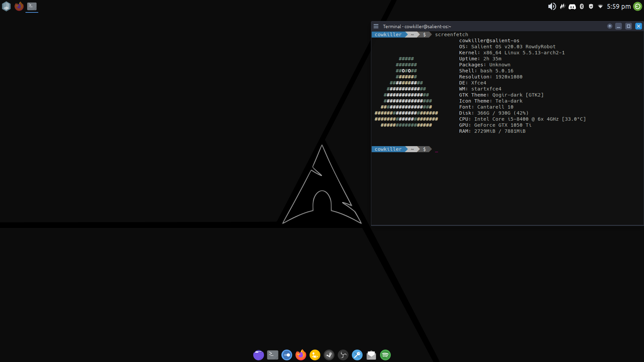
Task: Click the roll-up arrow on the terminal titlebar
Action: (x=609, y=26)
